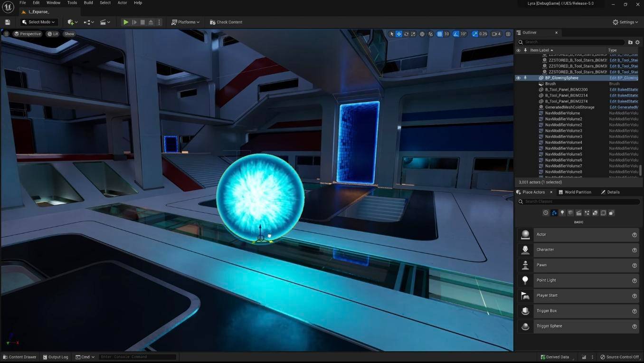
Task: Switch to the World Partition tab
Action: tap(575, 192)
